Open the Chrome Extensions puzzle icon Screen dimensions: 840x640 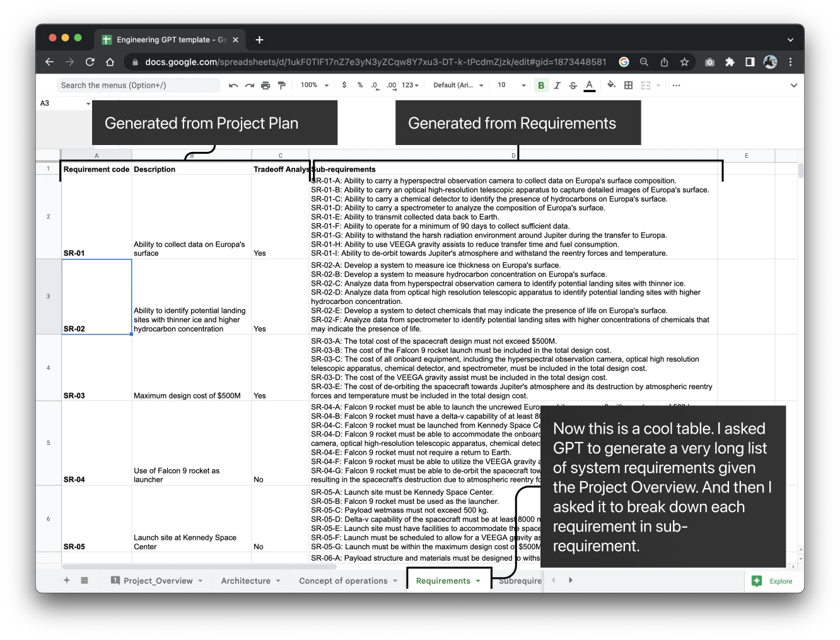coord(730,62)
